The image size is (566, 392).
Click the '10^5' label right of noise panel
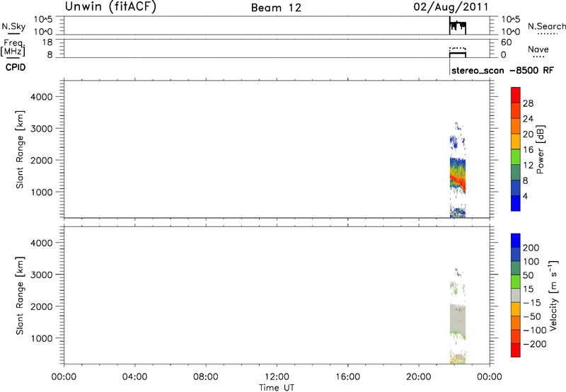pyautogui.click(x=511, y=20)
